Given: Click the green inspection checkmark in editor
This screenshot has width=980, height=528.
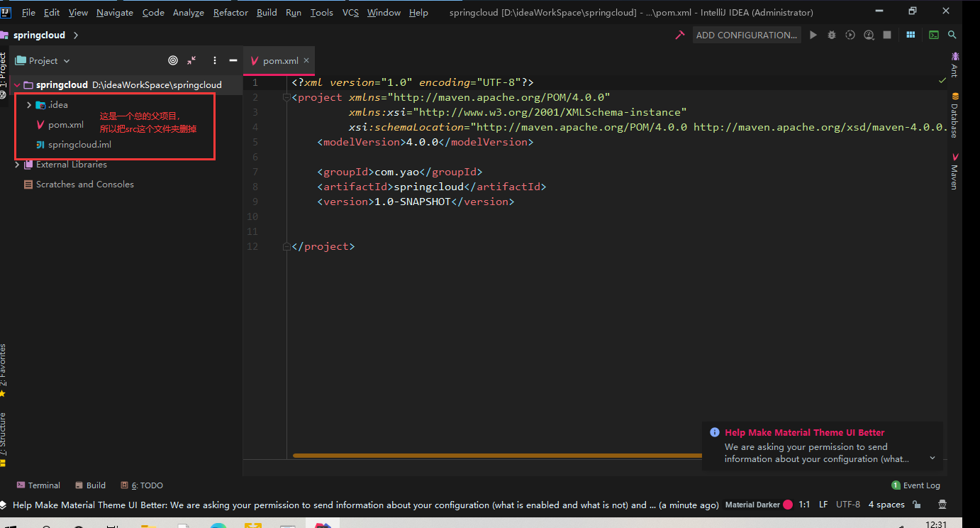Looking at the screenshot, I should [942, 81].
